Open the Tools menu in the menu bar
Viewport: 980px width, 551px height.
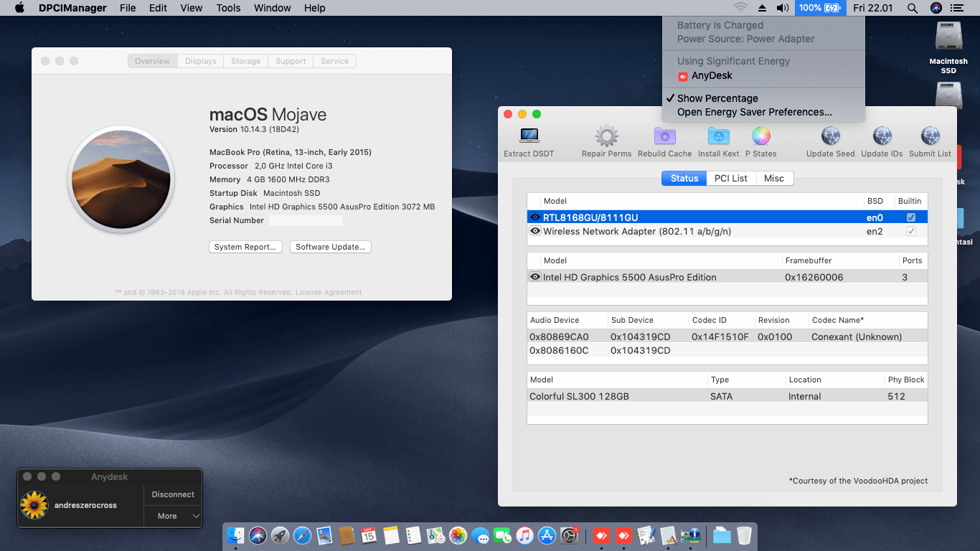228,8
